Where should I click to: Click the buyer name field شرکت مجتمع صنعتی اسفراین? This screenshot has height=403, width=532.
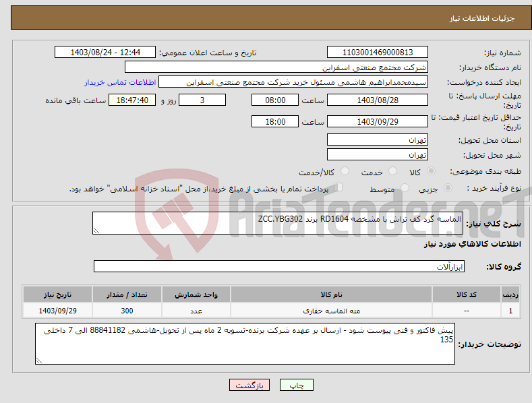pos(276,67)
